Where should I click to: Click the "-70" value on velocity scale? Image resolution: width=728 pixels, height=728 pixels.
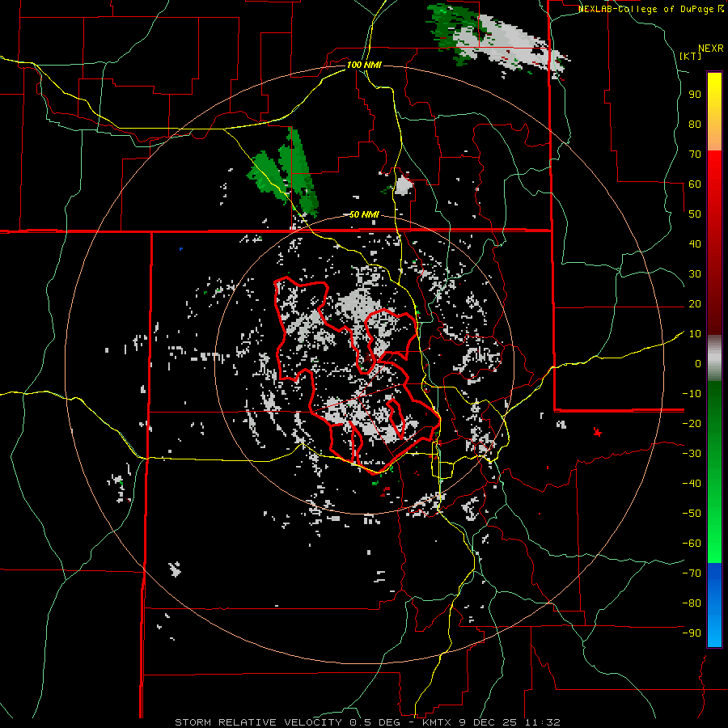[x=692, y=574]
